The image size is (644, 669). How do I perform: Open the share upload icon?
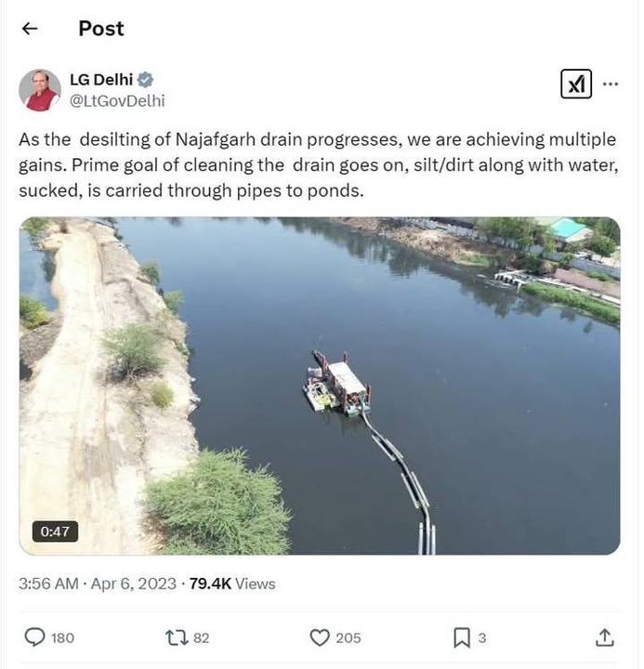click(x=604, y=637)
